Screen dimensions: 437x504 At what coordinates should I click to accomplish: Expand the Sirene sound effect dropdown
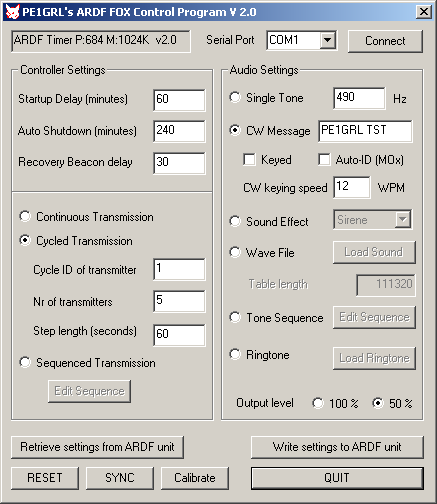pos(403,219)
